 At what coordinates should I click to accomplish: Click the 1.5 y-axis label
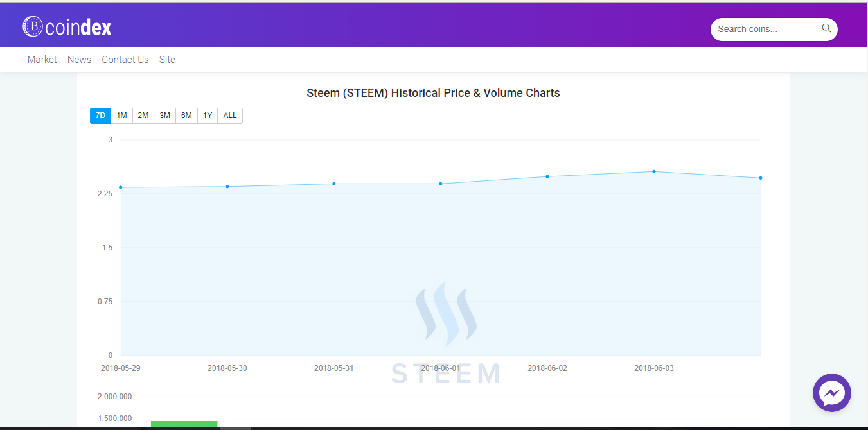tap(107, 248)
